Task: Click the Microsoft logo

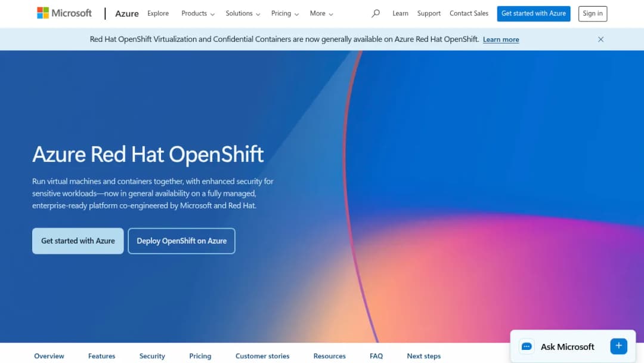Action: (64, 13)
